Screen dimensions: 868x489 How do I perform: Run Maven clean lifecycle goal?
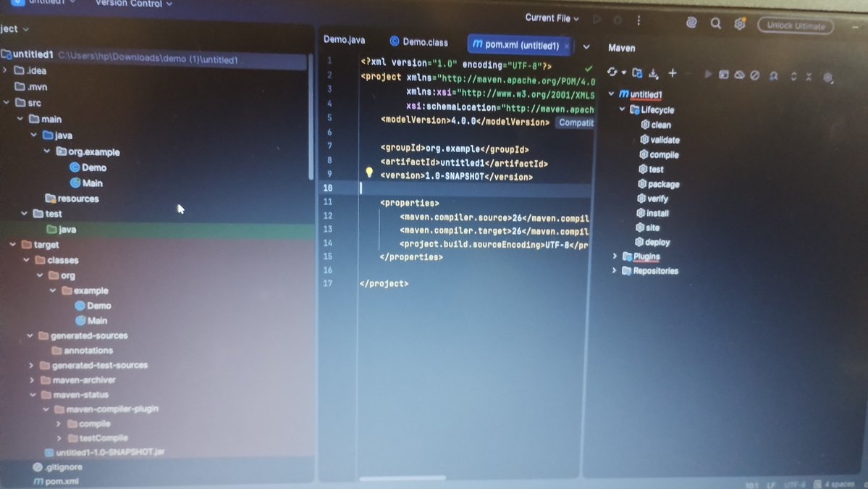(x=655, y=125)
